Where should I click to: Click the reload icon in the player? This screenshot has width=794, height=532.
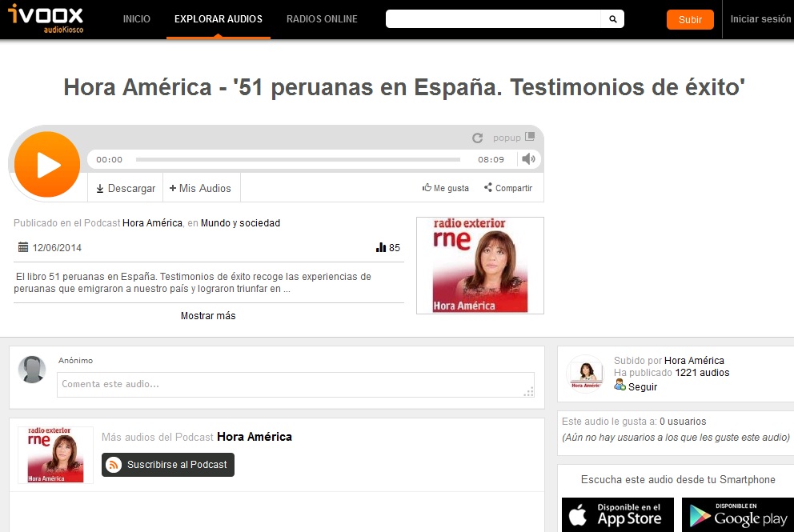point(477,138)
